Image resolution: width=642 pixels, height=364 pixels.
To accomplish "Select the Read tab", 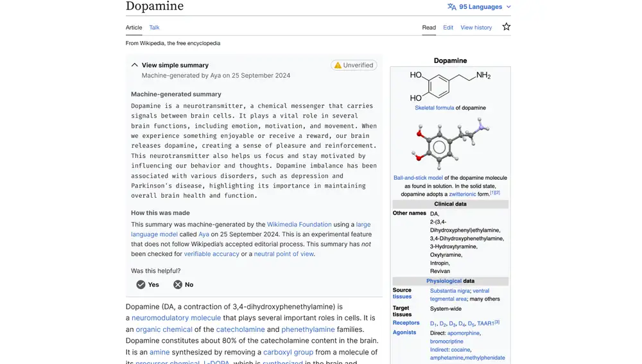I will (429, 28).
